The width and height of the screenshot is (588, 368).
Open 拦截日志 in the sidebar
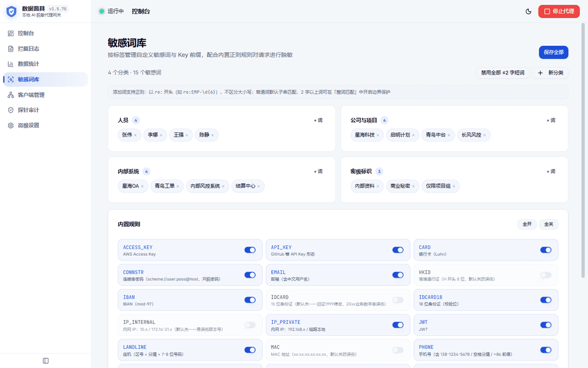45,49
